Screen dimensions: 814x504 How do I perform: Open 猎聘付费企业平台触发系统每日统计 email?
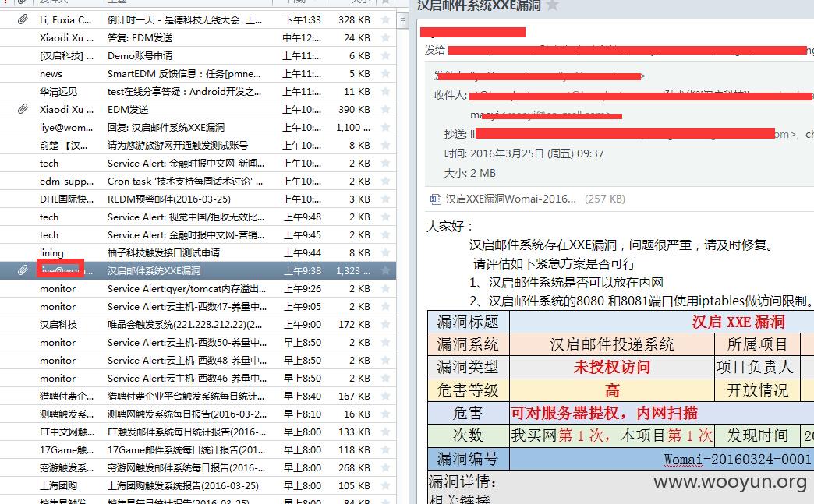tap(198, 397)
